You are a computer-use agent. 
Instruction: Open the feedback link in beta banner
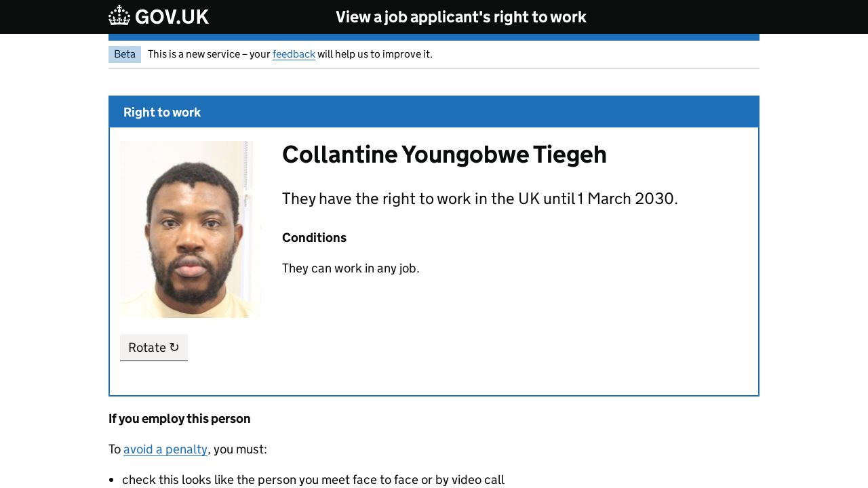(x=294, y=54)
